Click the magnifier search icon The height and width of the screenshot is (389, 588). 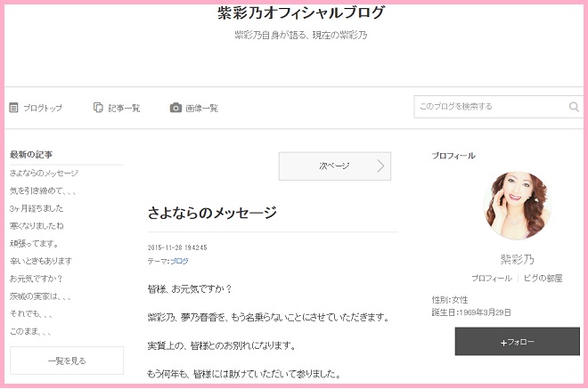(x=574, y=107)
